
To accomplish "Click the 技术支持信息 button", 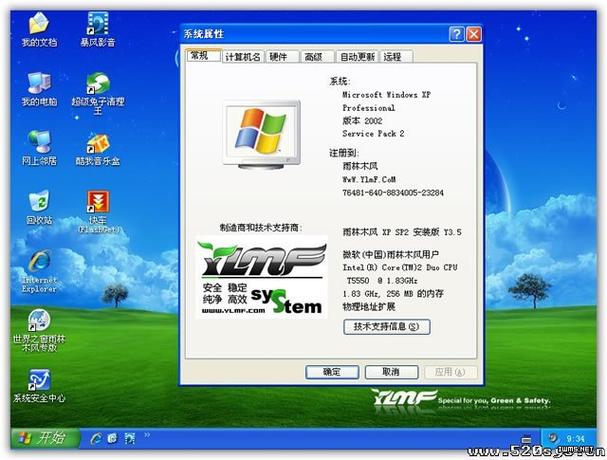I will click(386, 326).
